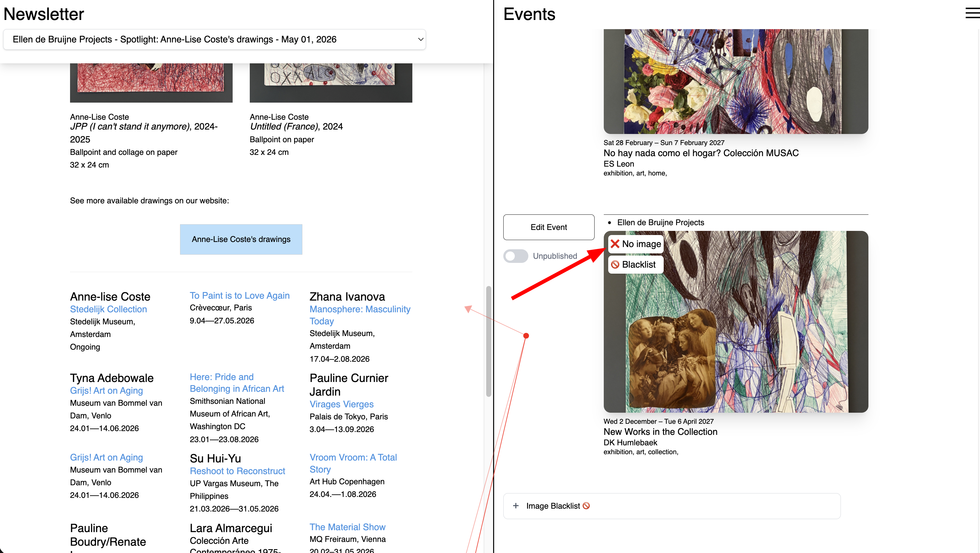Click the Su Hui-Yu artist heading

(x=215, y=459)
